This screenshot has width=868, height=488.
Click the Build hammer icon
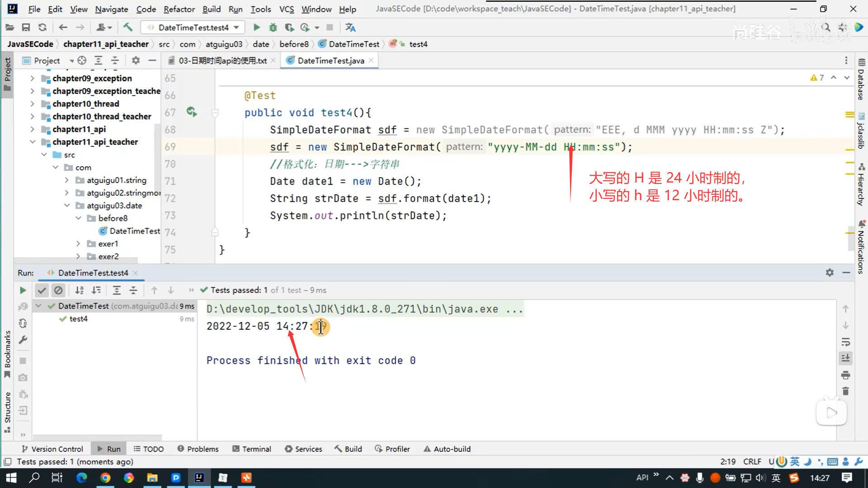click(128, 28)
